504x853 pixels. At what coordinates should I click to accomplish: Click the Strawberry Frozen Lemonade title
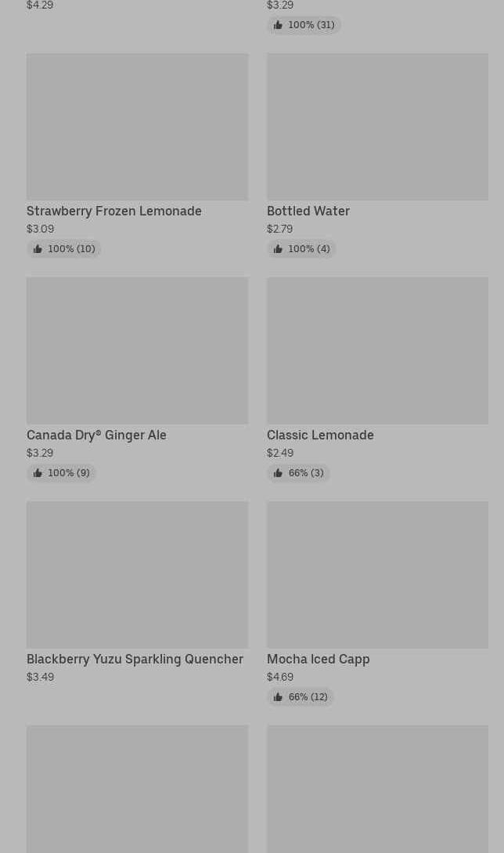pyautogui.click(x=114, y=211)
